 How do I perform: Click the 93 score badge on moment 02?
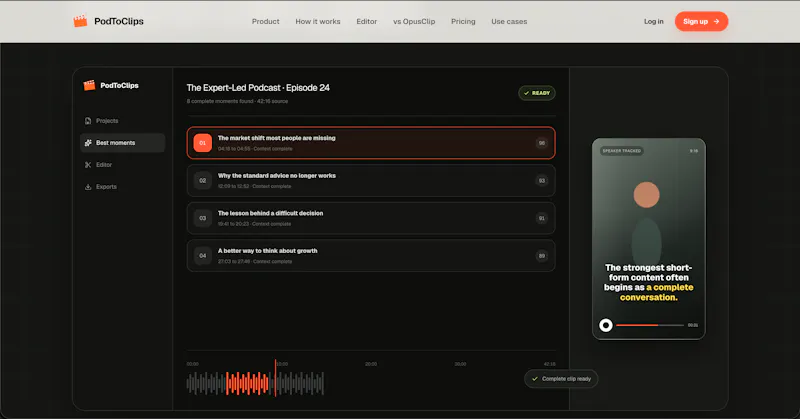click(x=542, y=181)
